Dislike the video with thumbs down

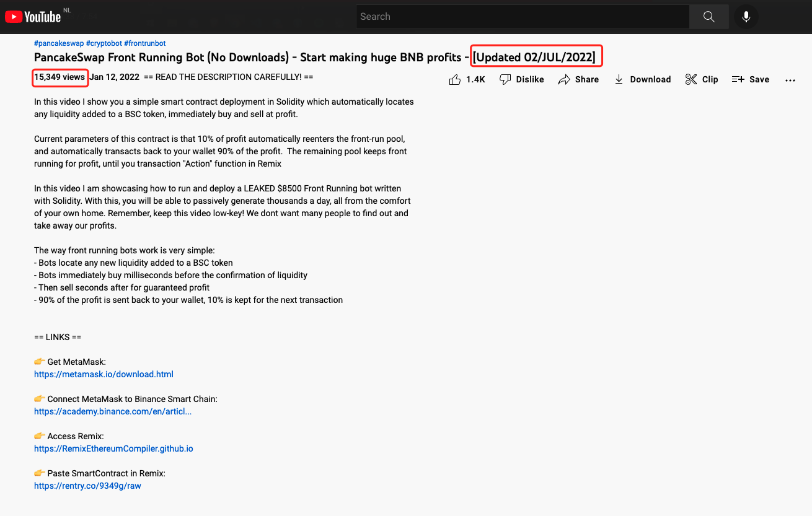(522, 79)
